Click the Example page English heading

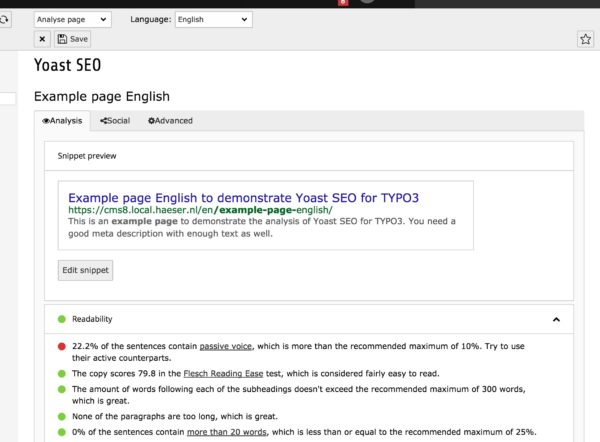pyautogui.click(x=102, y=96)
